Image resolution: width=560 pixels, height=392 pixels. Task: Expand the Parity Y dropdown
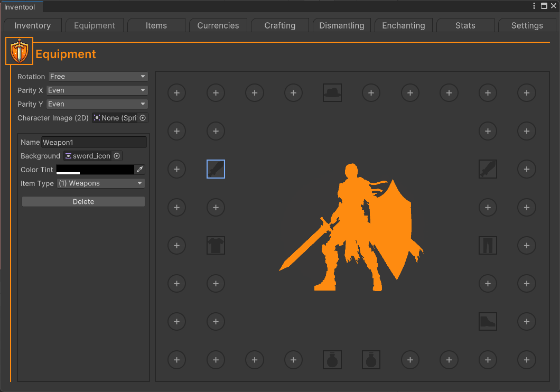(97, 104)
